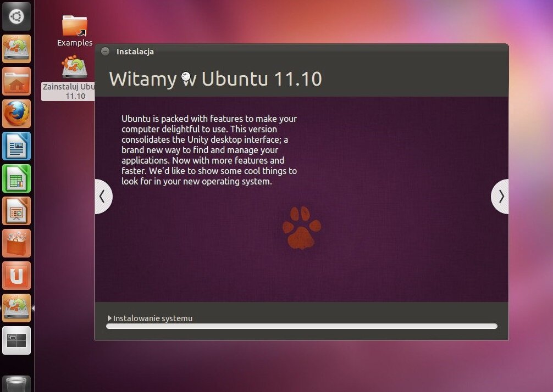Go to the previous slide in the installer slideshow

tap(103, 196)
